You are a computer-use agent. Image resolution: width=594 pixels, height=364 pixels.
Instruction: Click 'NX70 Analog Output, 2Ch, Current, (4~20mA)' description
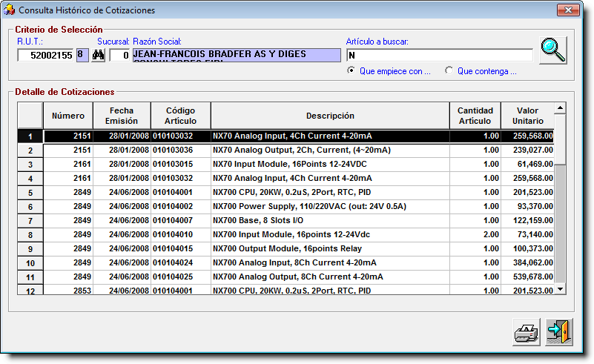[x=302, y=150]
